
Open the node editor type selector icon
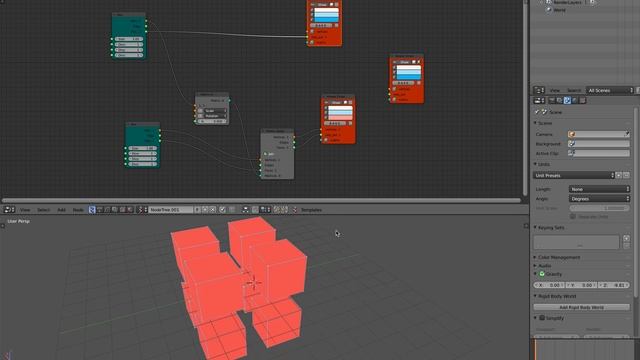(x=9, y=210)
